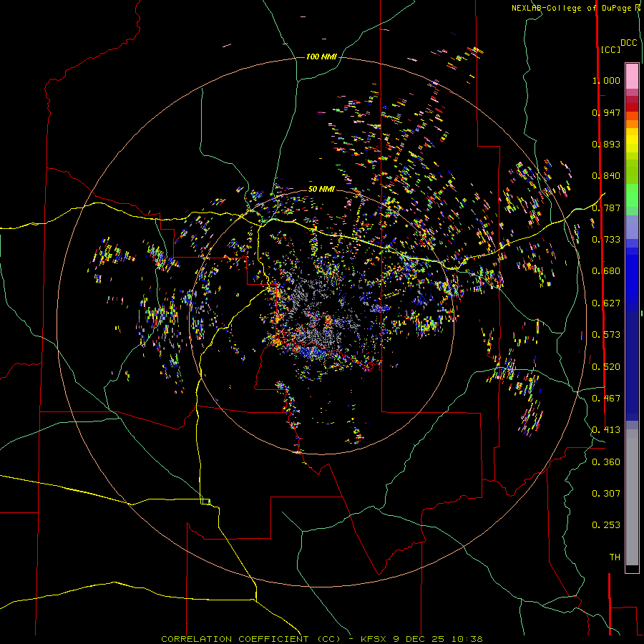644x644 pixels.
Task: Click the 0.360 legend value
Action: [606, 462]
